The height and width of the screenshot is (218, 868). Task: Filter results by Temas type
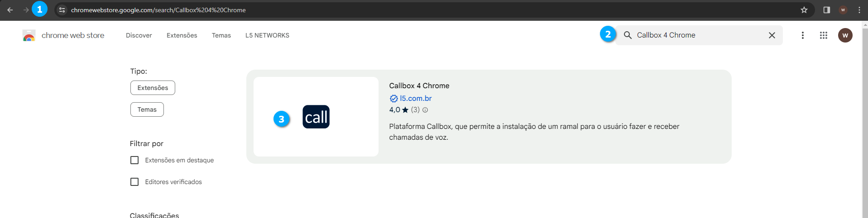(147, 109)
